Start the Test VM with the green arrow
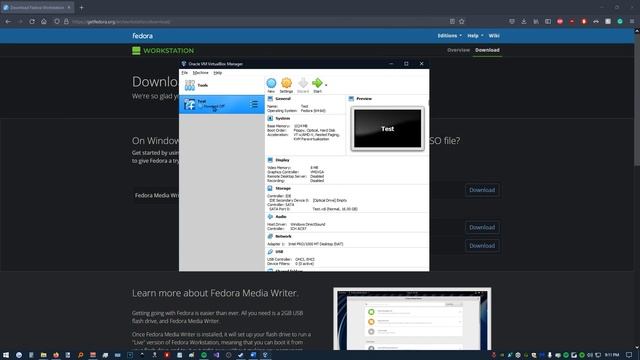 pyautogui.click(x=318, y=85)
